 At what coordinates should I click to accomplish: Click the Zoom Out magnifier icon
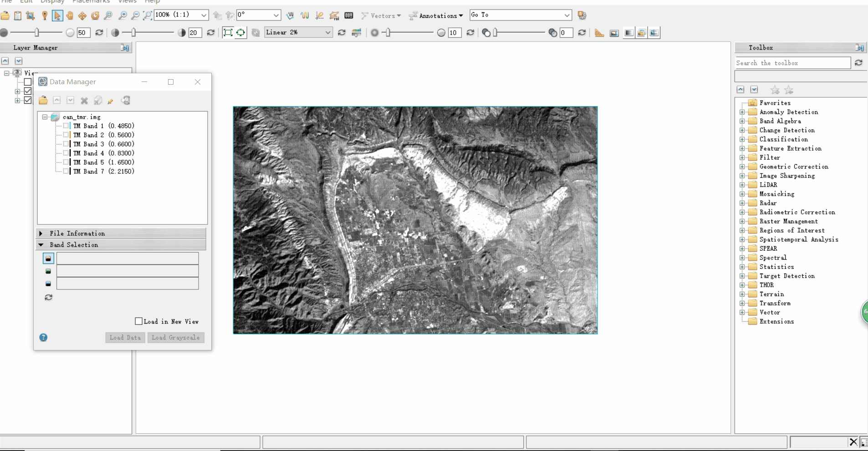(135, 15)
